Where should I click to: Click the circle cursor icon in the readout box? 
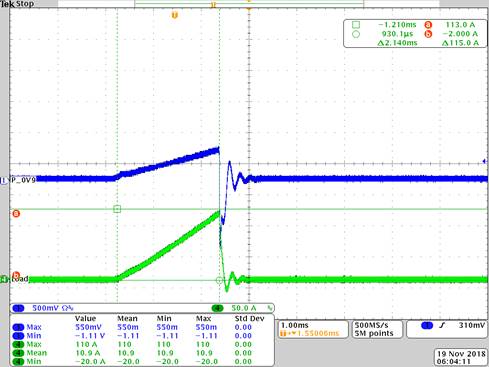pyautogui.click(x=356, y=34)
